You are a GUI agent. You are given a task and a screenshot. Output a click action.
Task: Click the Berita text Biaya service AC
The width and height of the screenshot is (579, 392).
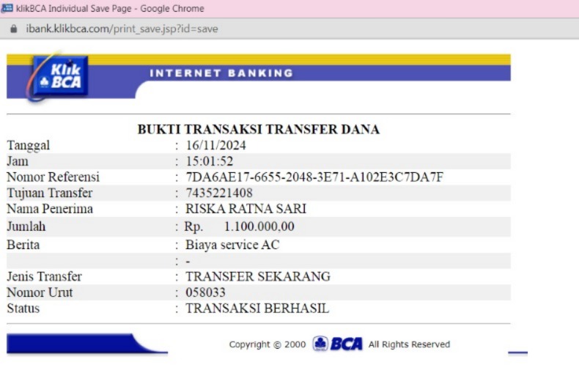(x=232, y=245)
